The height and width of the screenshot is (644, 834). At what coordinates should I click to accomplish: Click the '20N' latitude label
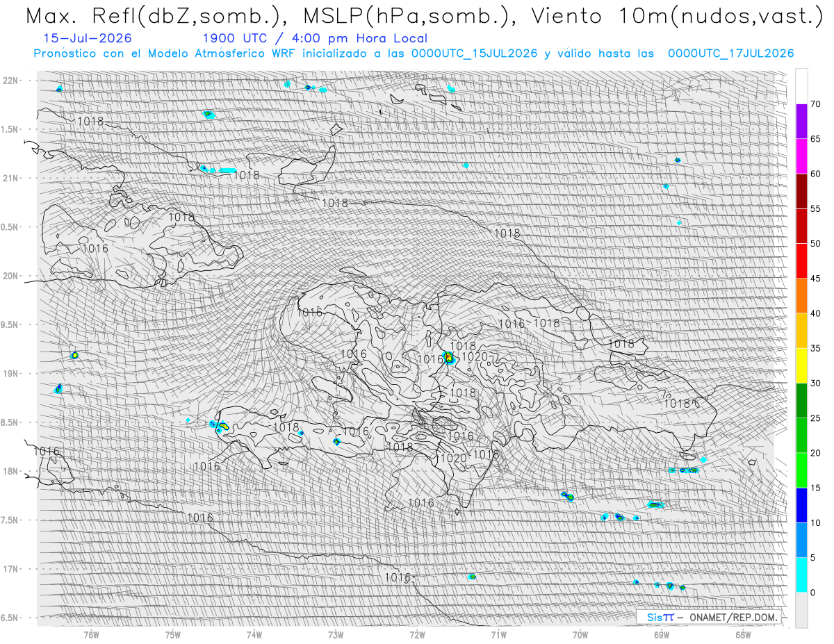point(11,276)
